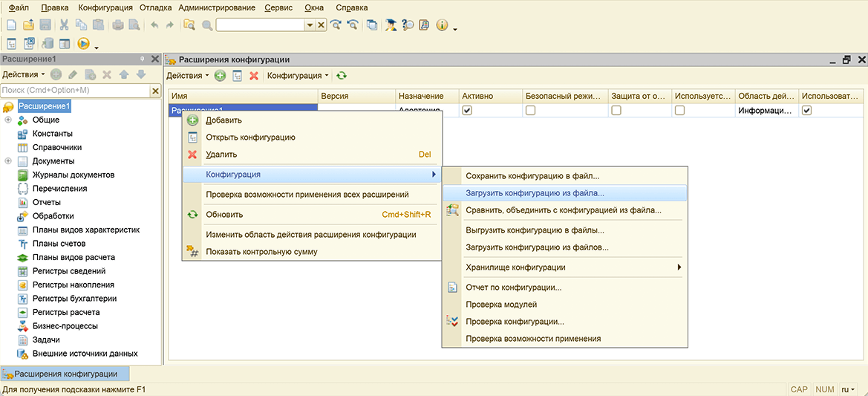Click the Open configuration icon in extensions toolbar
This screenshot has width=868, height=396.
[237, 76]
